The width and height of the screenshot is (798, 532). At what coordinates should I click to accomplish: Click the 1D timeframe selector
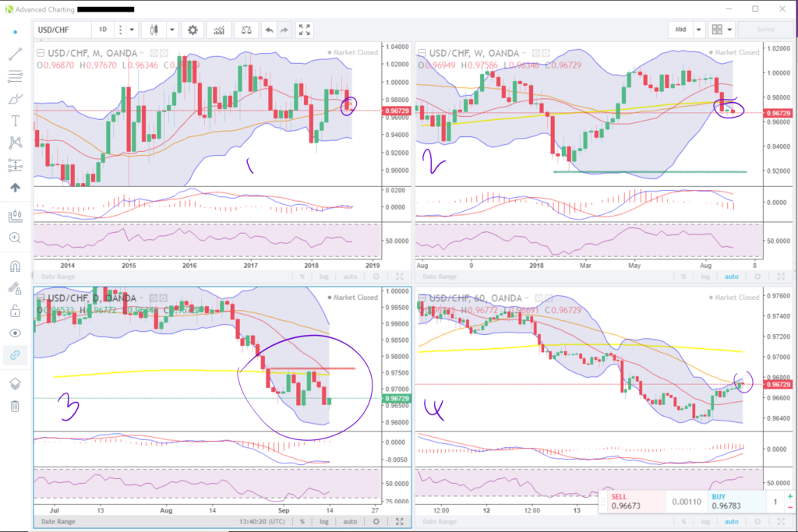coord(102,30)
